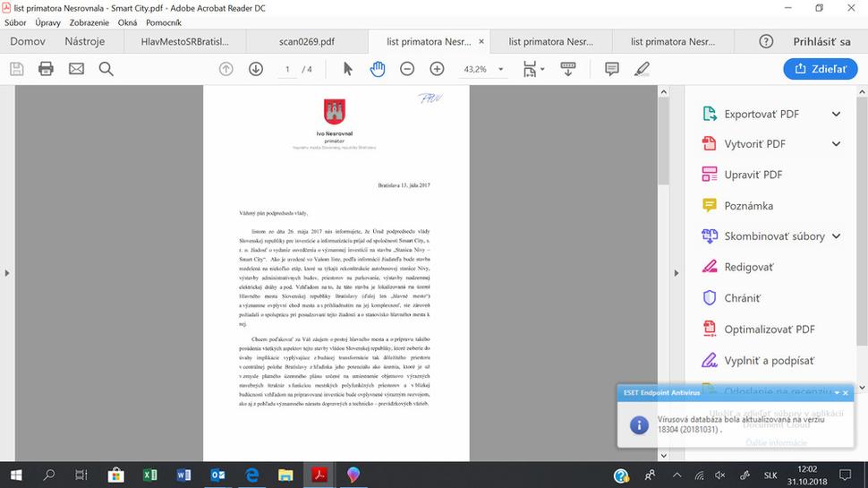Add a comment speech bubble

click(612, 69)
